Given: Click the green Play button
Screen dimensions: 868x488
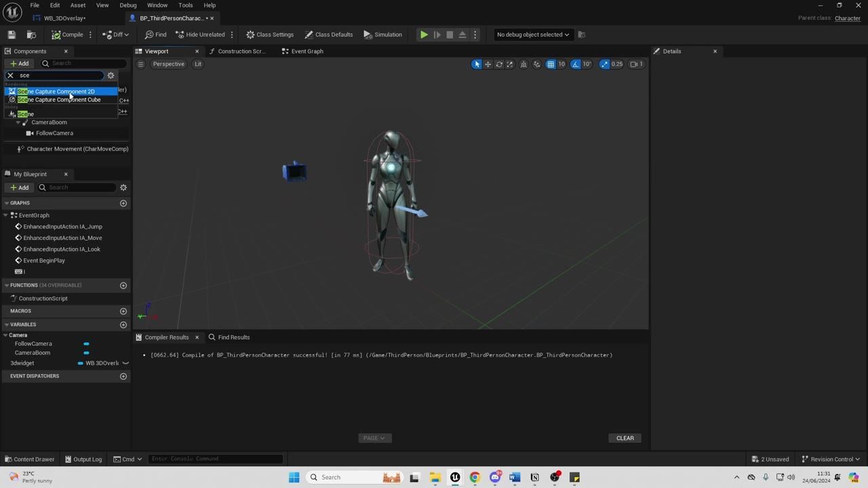Looking at the screenshot, I should click(x=424, y=35).
